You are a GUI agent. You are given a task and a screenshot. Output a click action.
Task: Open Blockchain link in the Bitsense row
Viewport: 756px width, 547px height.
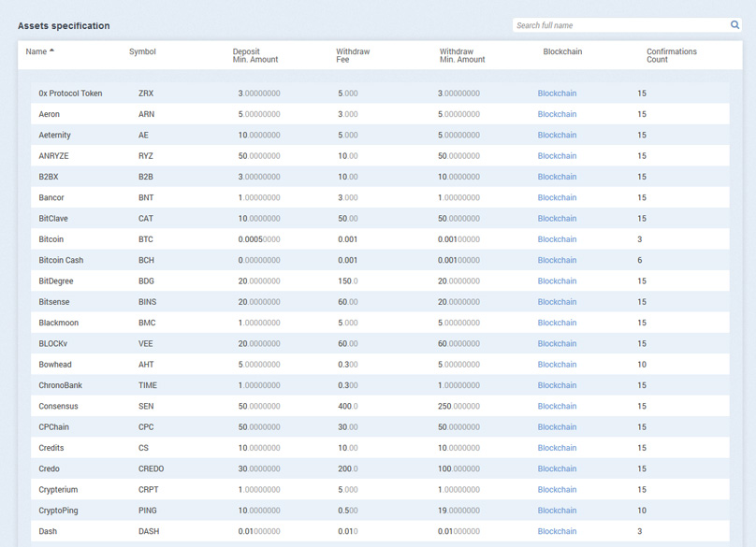click(x=557, y=302)
